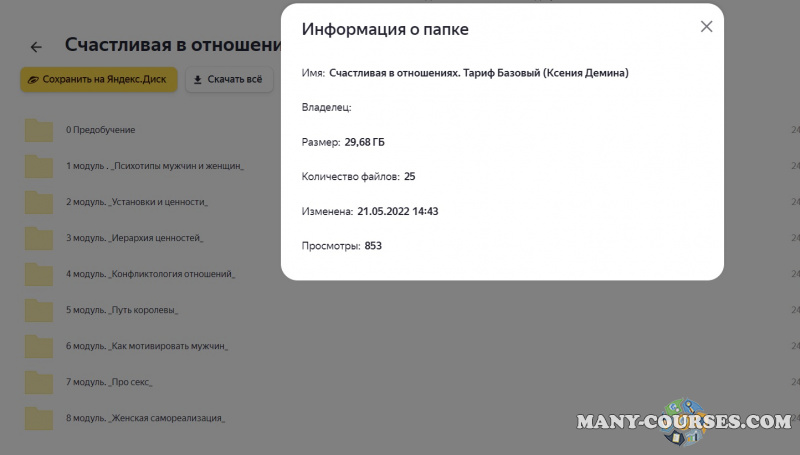
Task: Click the back arrow icon
Action: [36, 47]
